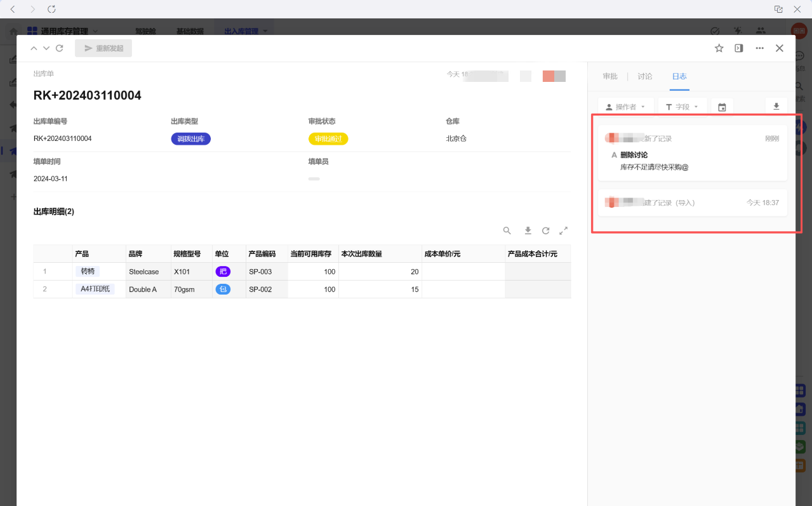The width and height of the screenshot is (812, 506).
Task: Toggle the side panel layout icon
Action: coord(739,48)
